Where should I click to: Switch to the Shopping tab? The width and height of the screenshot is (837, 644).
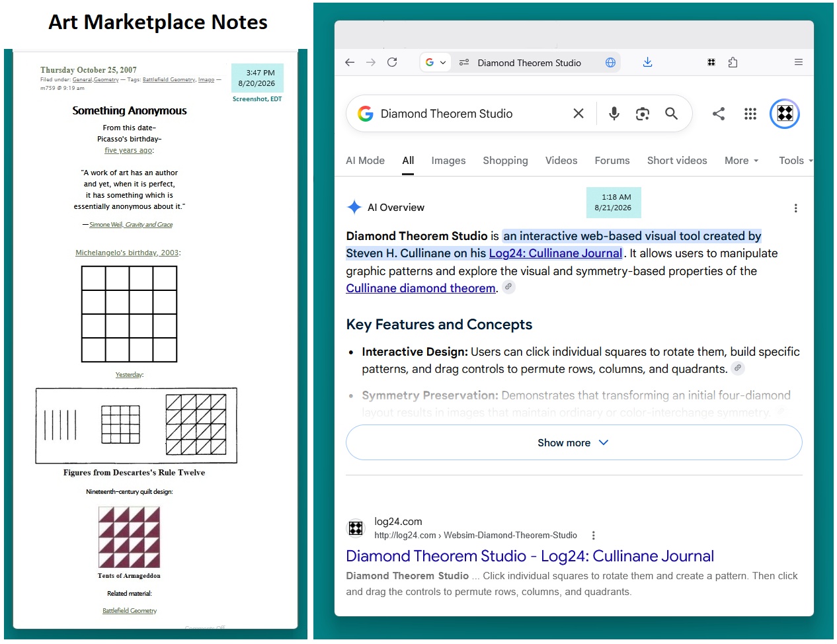point(505,161)
